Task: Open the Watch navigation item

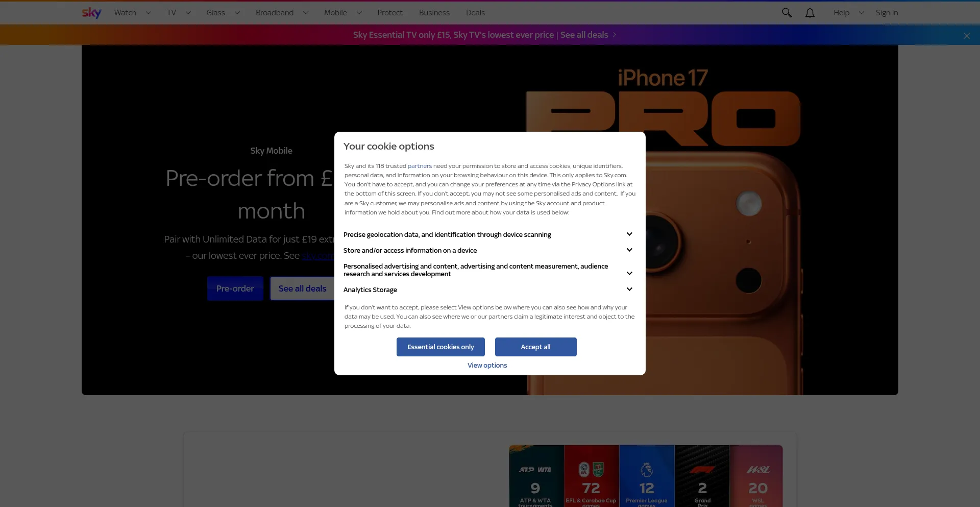Action: [125, 13]
